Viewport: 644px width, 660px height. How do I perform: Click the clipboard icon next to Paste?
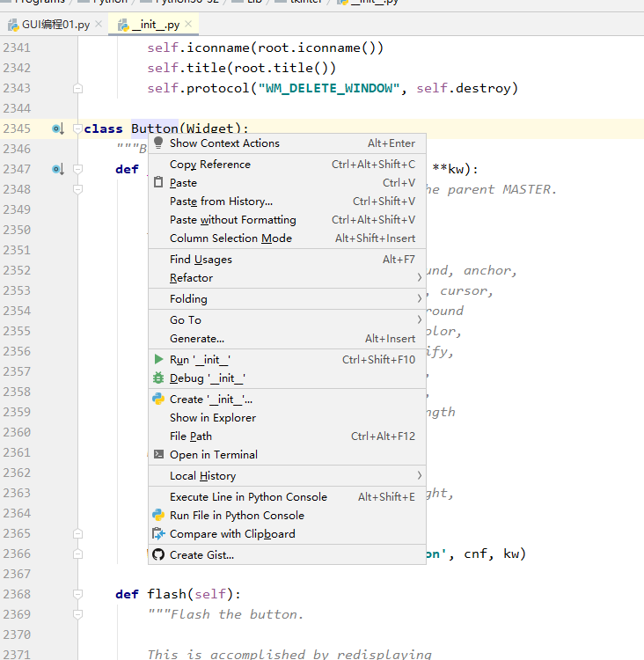point(158,182)
